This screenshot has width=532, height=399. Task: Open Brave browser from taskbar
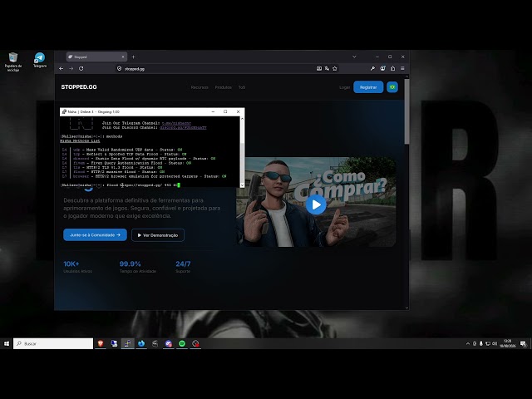(101, 343)
